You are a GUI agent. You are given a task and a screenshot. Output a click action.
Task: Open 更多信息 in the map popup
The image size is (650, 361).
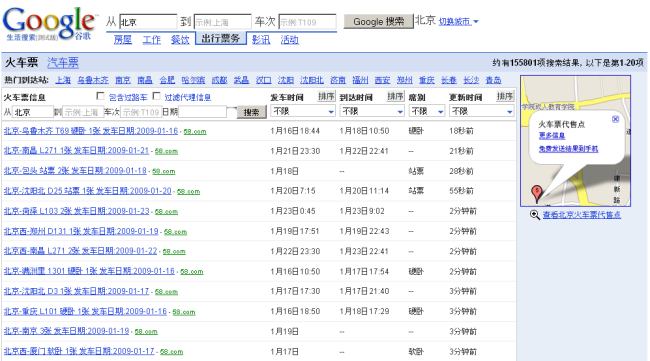(552, 136)
